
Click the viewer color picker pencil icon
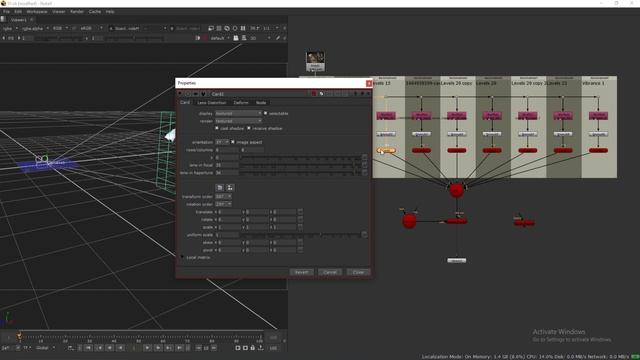click(x=278, y=38)
